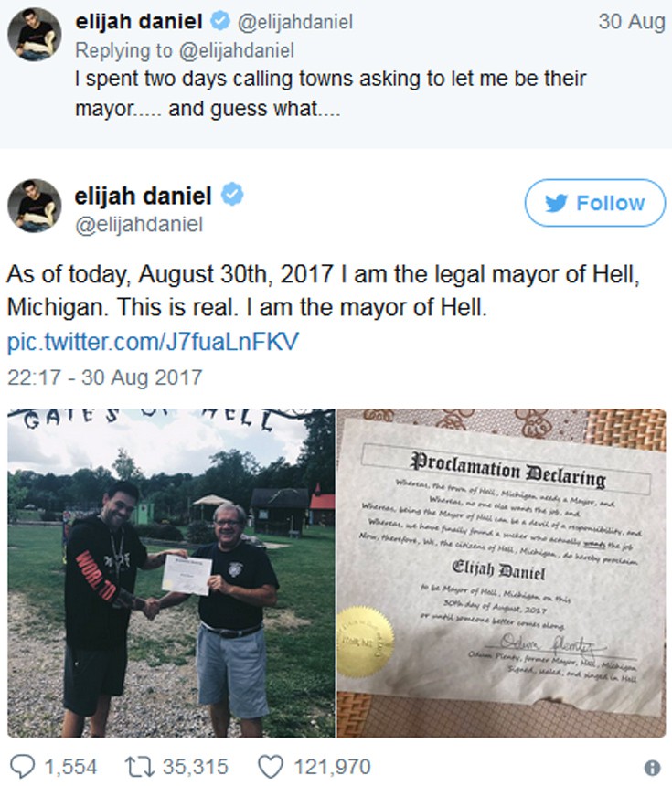Viewport: 672px width, 786px height.
Task: Click the verified badge in main tweet
Action: [x=232, y=195]
